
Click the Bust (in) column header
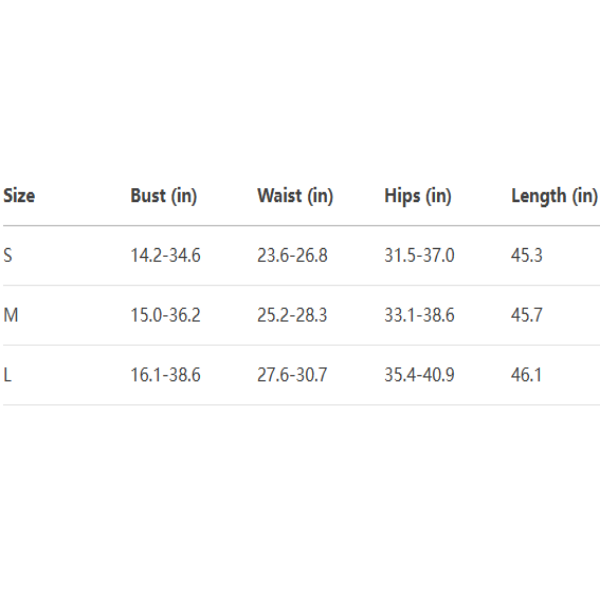pos(163,196)
